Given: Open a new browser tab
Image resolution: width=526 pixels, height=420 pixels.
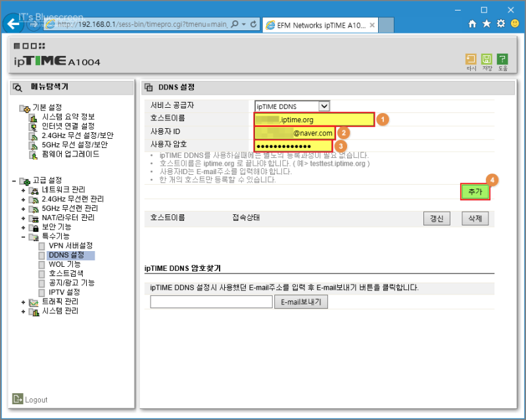Looking at the screenshot, I should coord(386,25).
